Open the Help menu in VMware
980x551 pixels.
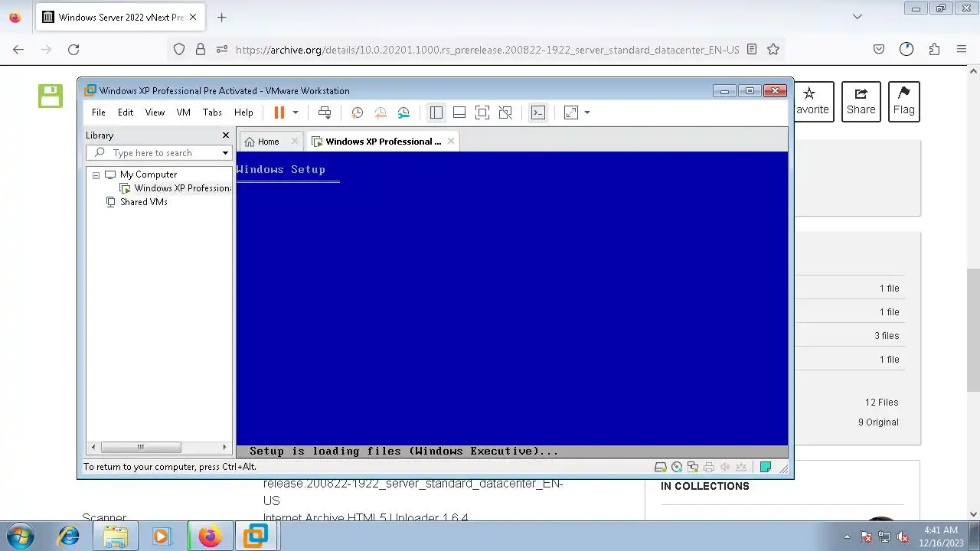[x=243, y=112]
